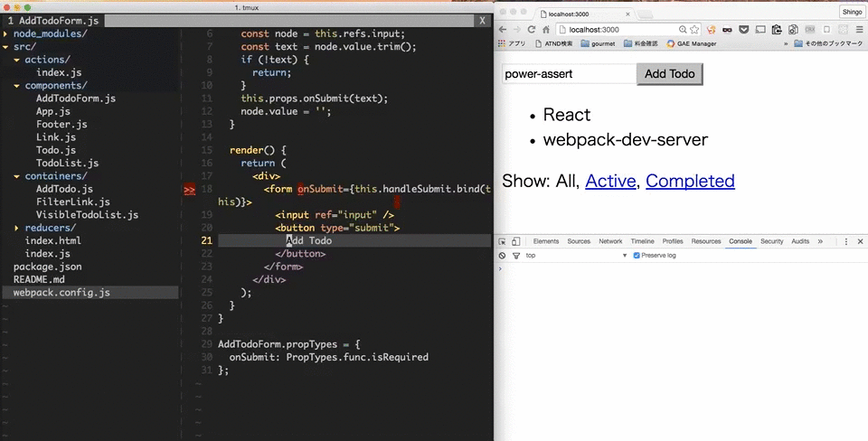Screen dimensions: 868x441
Task: Open the DevTools three-dot menu
Action: coord(846,242)
